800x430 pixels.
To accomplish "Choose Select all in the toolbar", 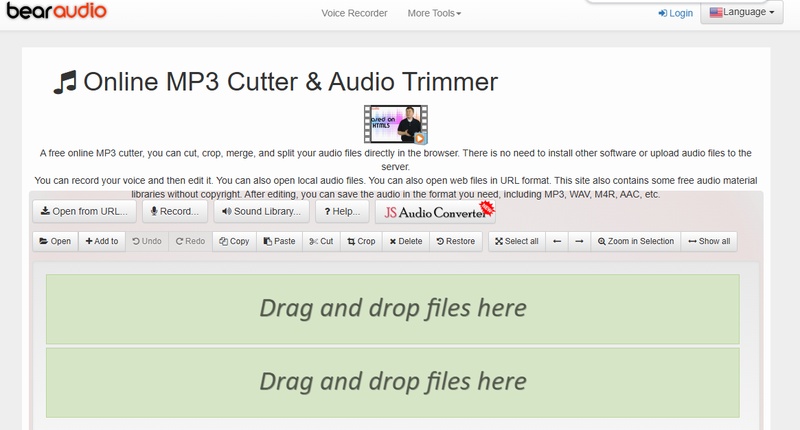I will [x=516, y=241].
